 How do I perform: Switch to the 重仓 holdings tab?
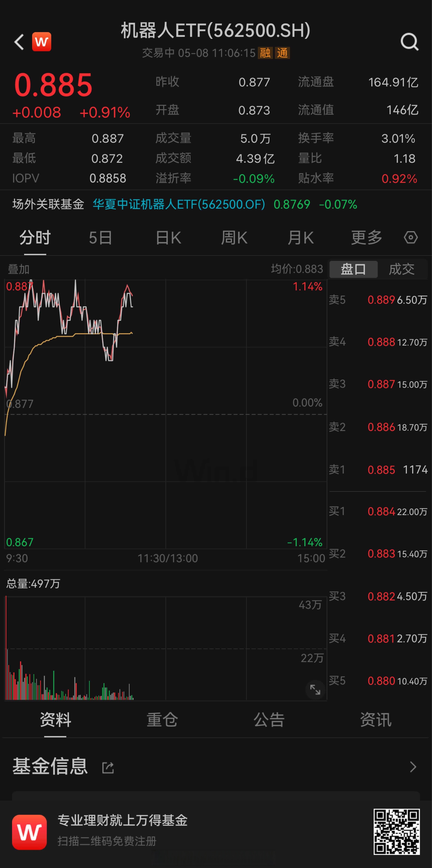pos(162,719)
